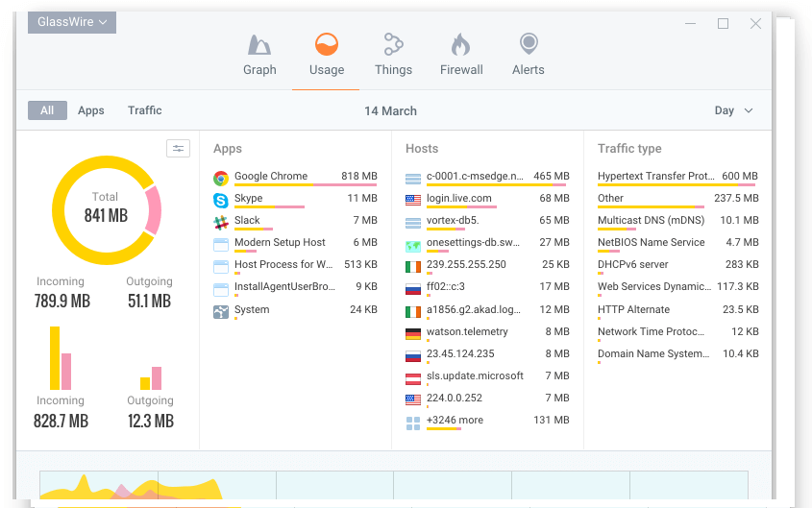The height and width of the screenshot is (508, 812).
Task: Select the Google Chrome app row
Action: point(295,178)
